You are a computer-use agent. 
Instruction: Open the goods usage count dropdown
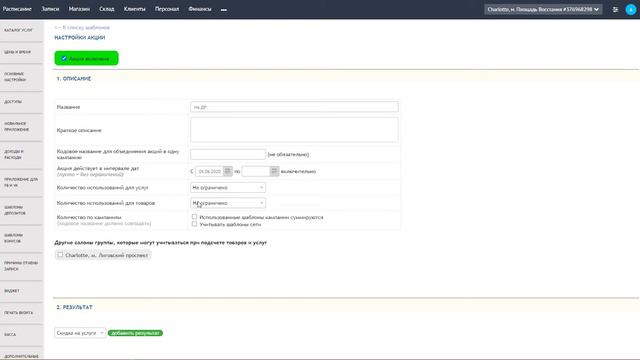[228, 203]
